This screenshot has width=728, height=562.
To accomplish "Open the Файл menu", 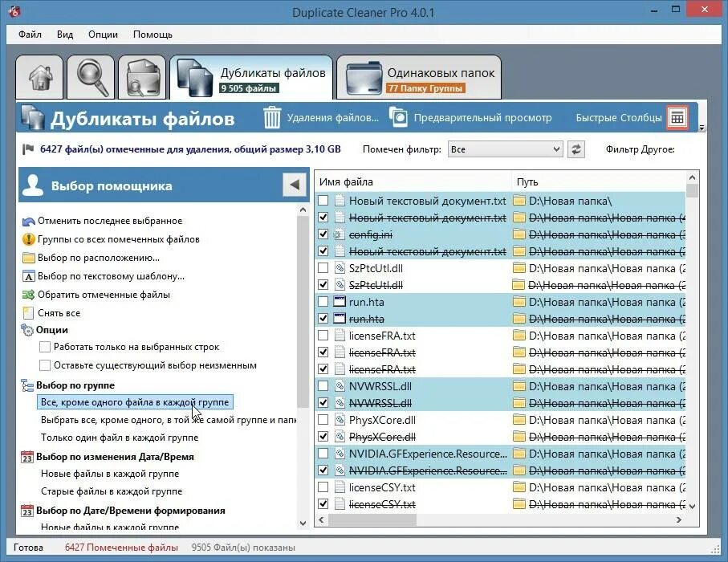I will tap(31, 35).
